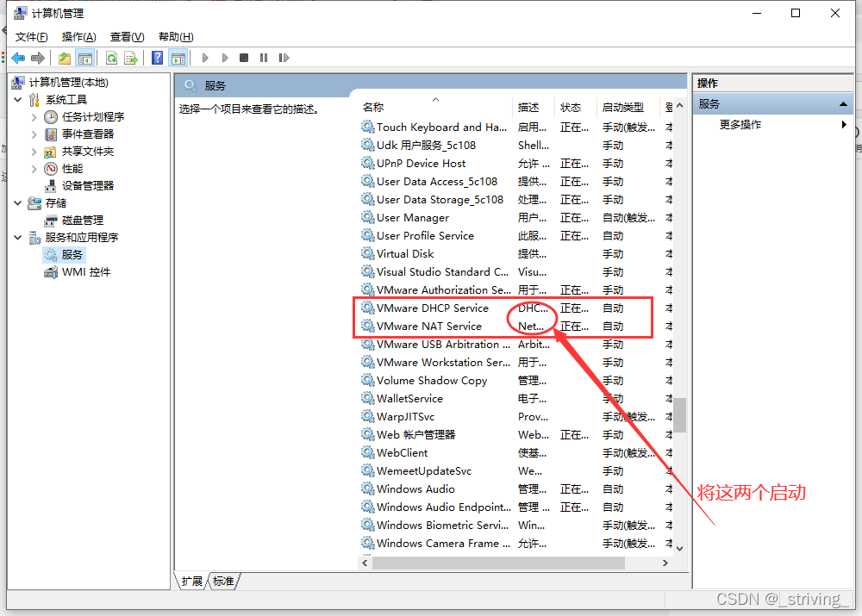Click the Refresh toolbar icon

click(111, 58)
